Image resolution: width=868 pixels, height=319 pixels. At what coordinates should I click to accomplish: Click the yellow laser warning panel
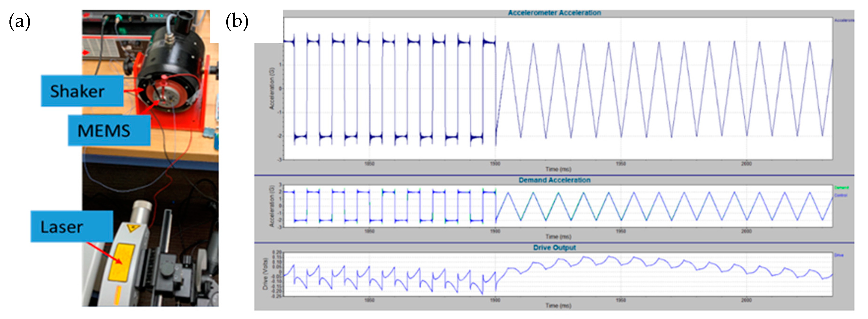pos(121,263)
